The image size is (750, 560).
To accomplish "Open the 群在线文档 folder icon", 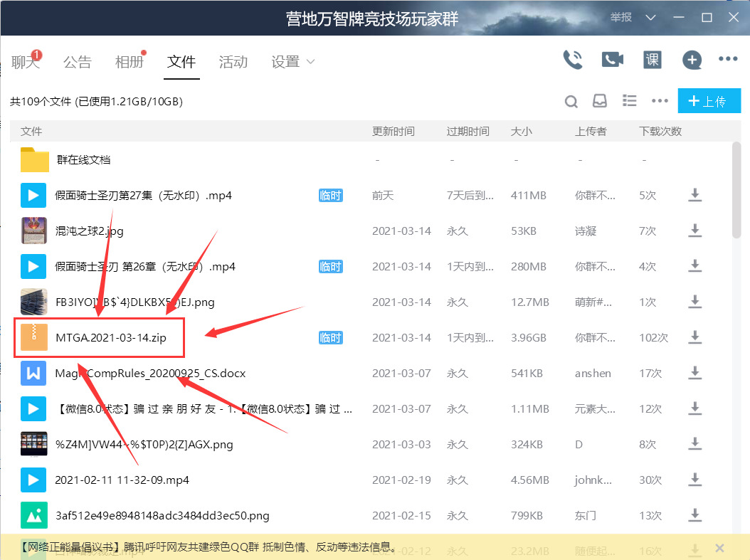I will pos(34,159).
